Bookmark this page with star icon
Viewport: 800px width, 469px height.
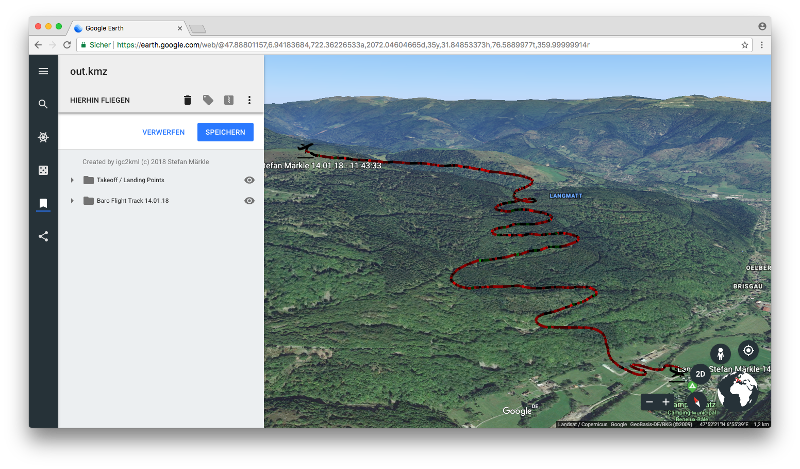(x=744, y=45)
